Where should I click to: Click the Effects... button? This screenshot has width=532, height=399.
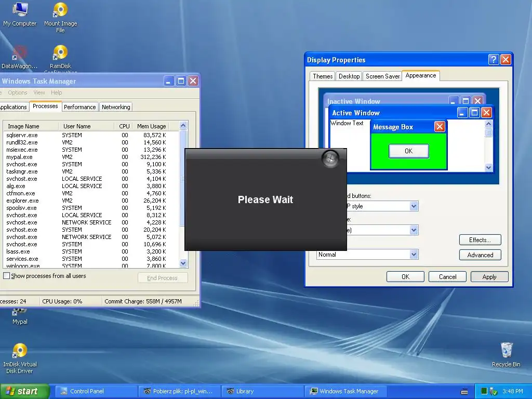click(480, 240)
